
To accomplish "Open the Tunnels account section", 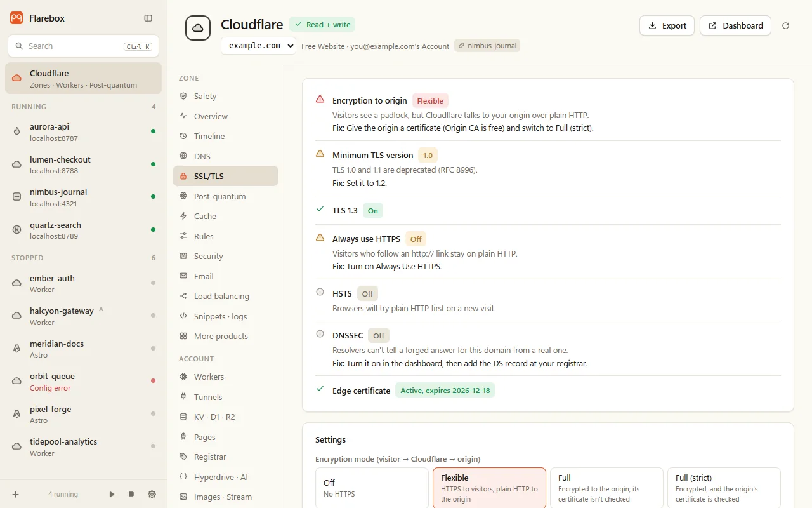I will pyautogui.click(x=225, y=397).
